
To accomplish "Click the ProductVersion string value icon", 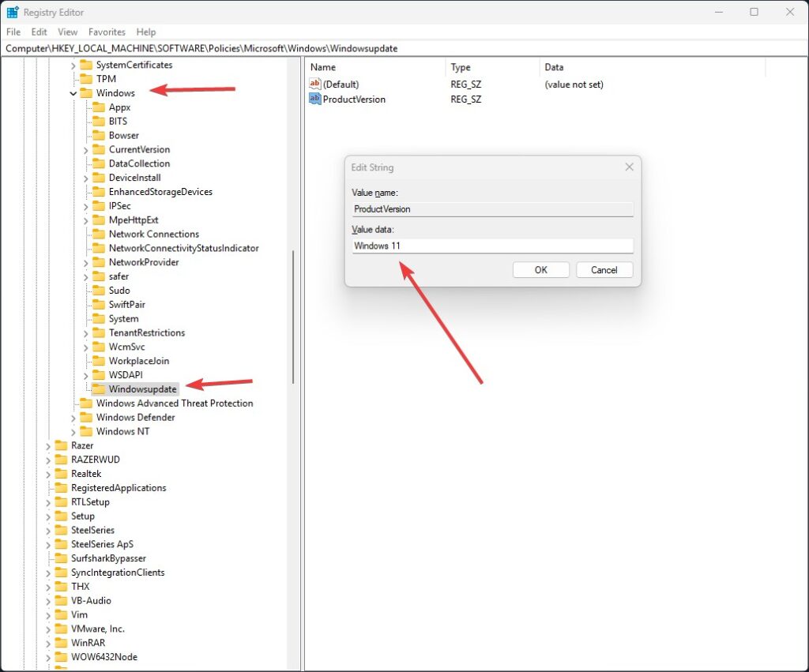I will click(314, 99).
